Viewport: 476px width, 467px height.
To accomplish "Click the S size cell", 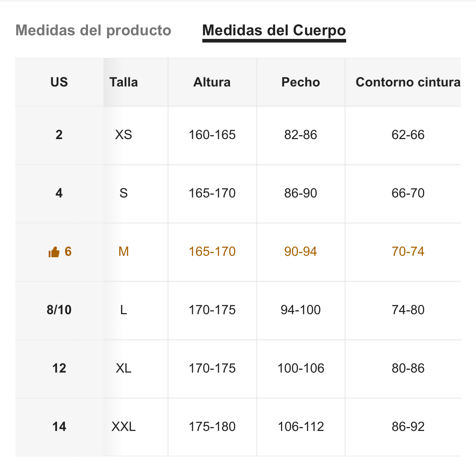I will 124,193.
